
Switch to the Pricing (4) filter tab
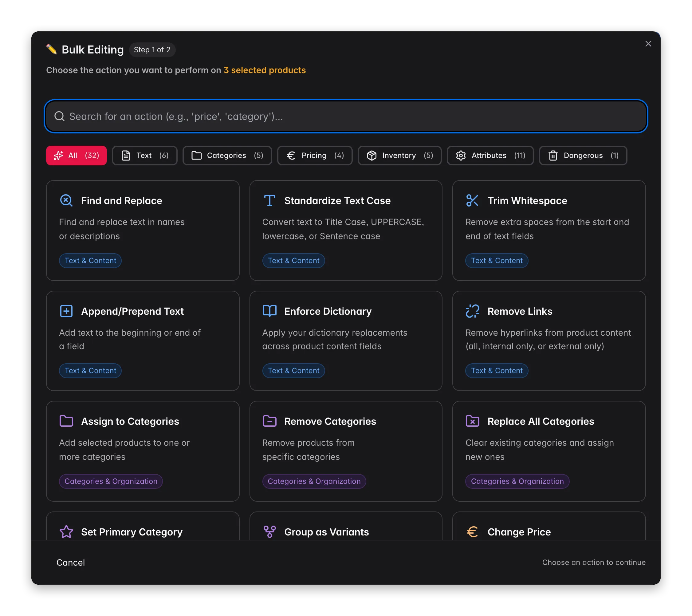coord(315,156)
